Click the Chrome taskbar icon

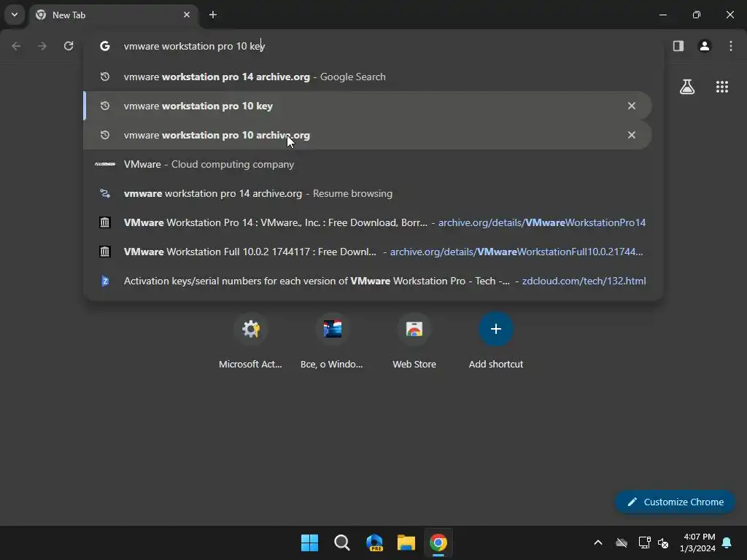[x=438, y=542]
